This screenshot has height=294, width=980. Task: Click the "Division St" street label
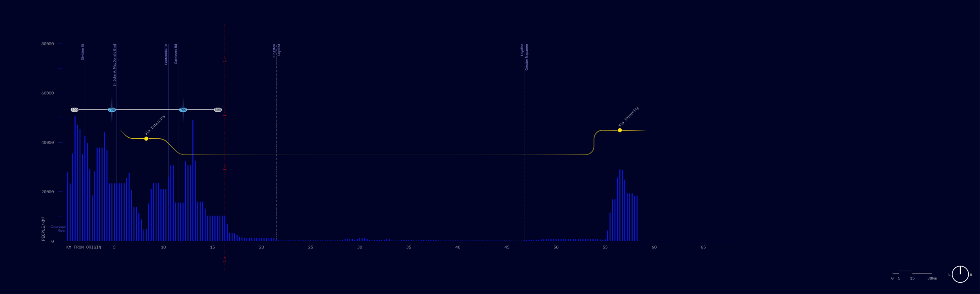[83, 52]
